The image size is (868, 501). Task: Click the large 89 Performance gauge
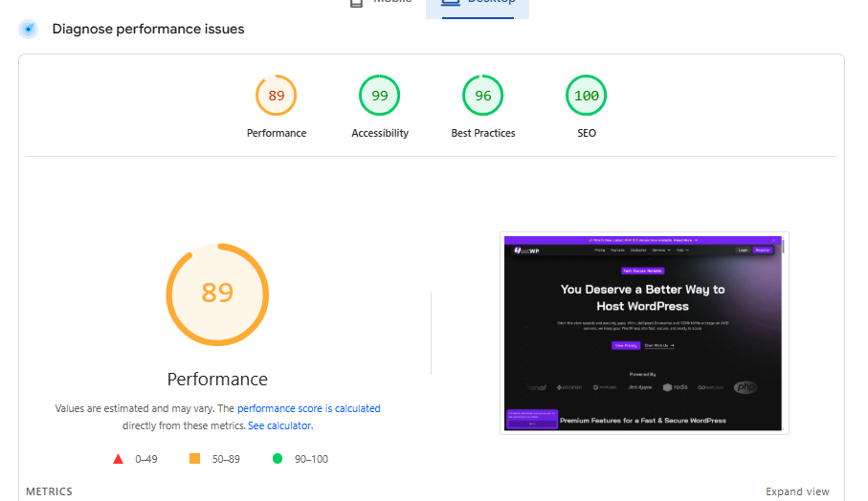[x=217, y=294]
